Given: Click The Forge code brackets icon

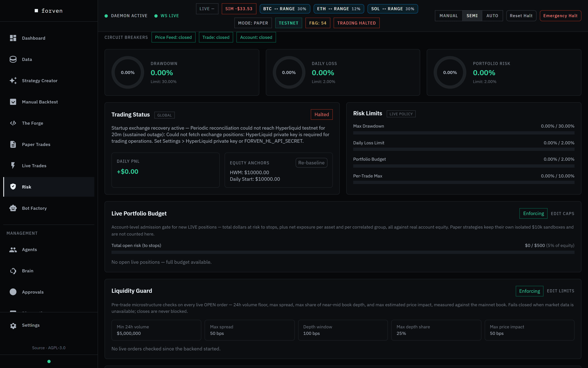Looking at the screenshot, I should click(x=13, y=123).
